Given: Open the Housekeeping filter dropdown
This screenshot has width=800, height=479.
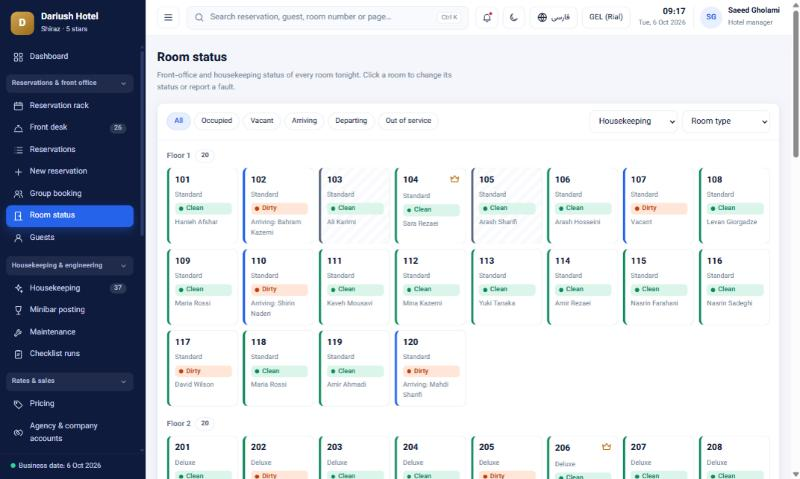Looking at the screenshot, I should (x=634, y=121).
